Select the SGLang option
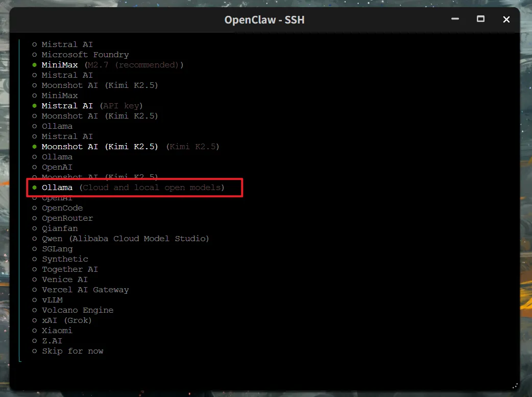This screenshot has width=532, height=397. coord(53,249)
